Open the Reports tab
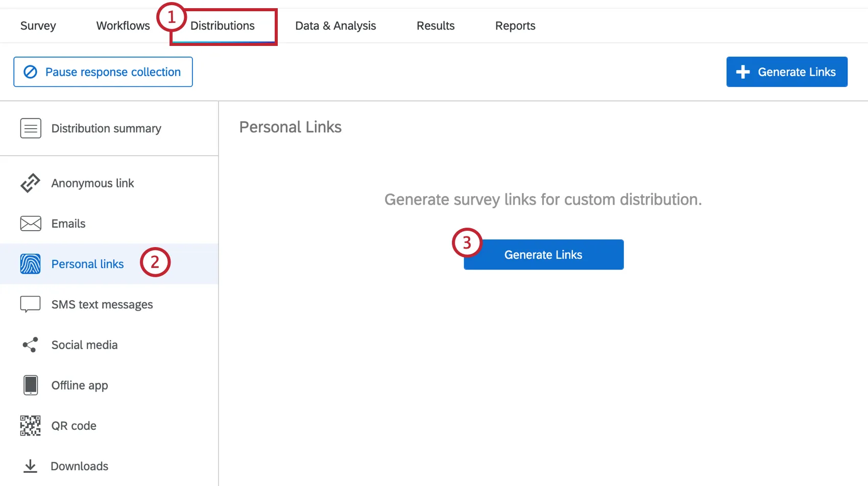868x486 pixels. tap(515, 26)
